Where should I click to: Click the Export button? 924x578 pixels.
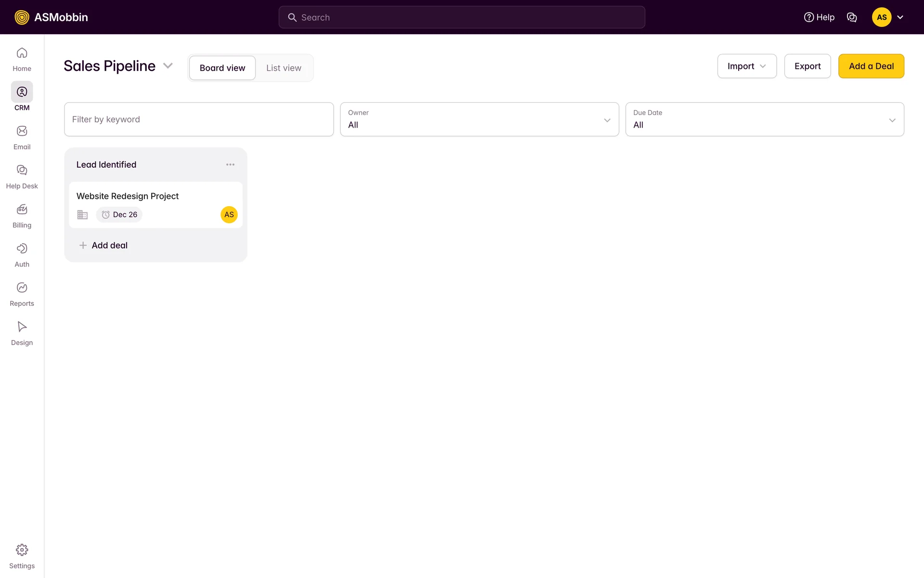point(807,66)
